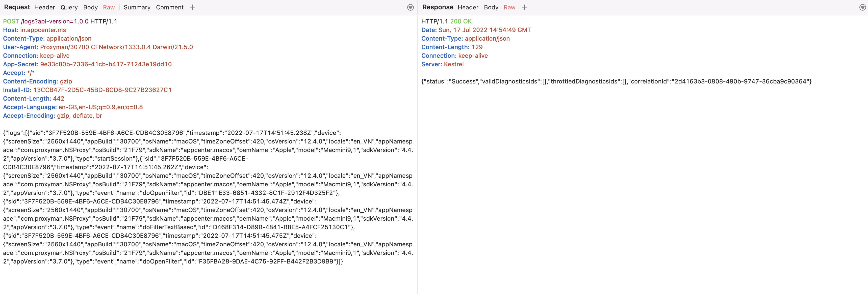Select the Raw tab in the Response pane

509,7
